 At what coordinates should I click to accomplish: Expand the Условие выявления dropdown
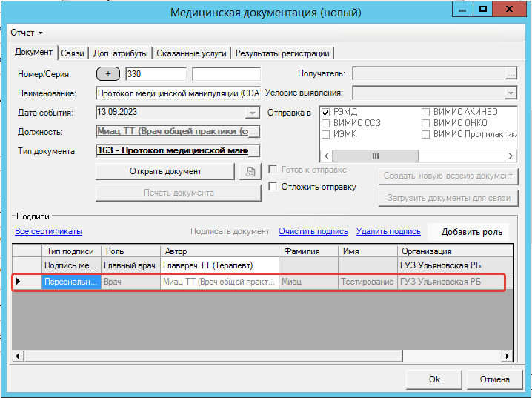[x=511, y=93]
